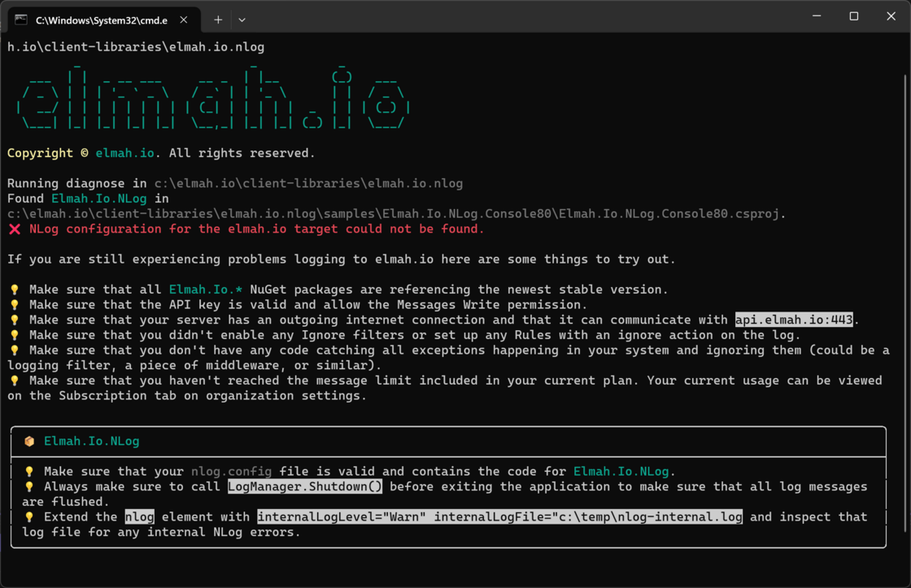Click the highlighted internalLogLevel="Warn" snippet

499,516
